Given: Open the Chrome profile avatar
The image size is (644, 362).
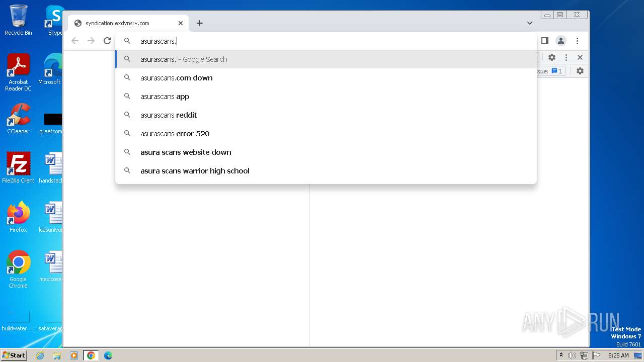Looking at the screenshot, I should click(561, 41).
